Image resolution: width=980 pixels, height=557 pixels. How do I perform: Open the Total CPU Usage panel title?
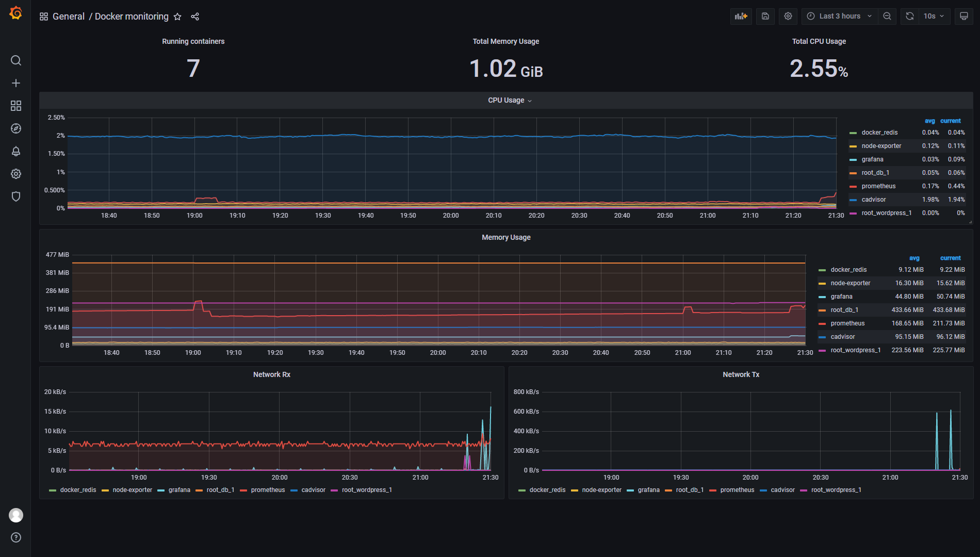(819, 41)
